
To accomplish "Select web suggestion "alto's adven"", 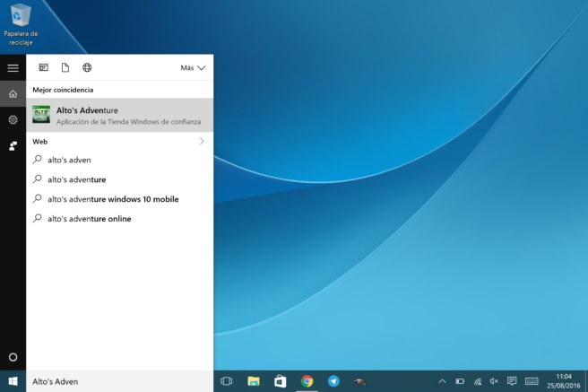I will coord(119,160).
